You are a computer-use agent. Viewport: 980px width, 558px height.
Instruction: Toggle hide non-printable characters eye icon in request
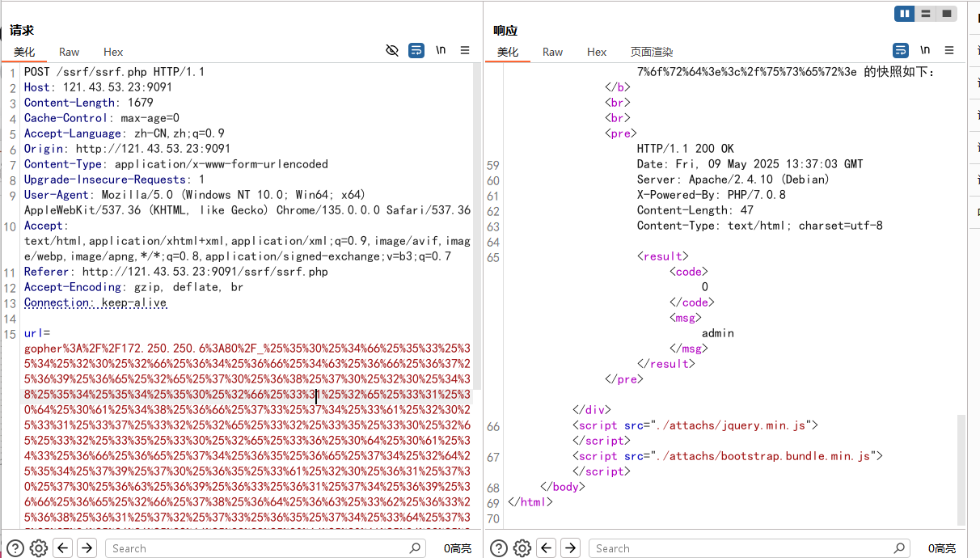click(x=392, y=50)
